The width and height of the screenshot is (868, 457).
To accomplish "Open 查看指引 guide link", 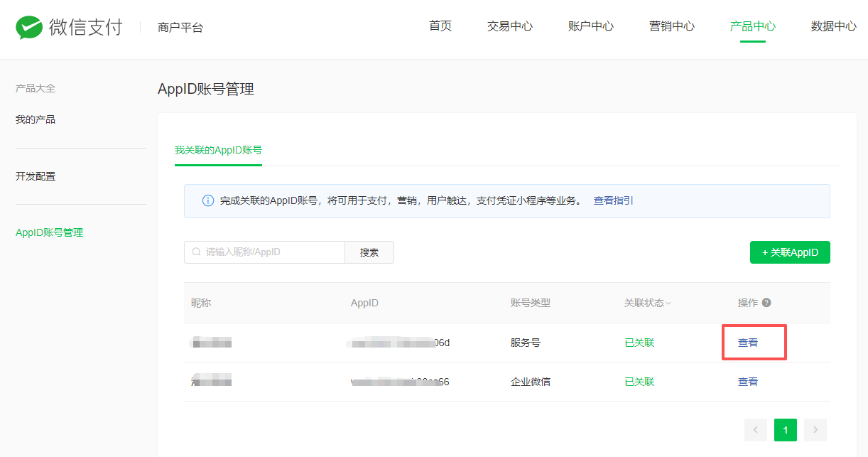I will pos(613,201).
